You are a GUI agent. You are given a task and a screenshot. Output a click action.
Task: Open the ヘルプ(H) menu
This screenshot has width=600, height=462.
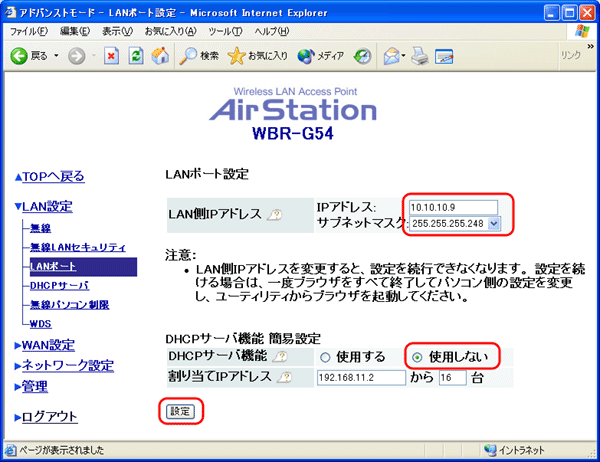coord(272,32)
